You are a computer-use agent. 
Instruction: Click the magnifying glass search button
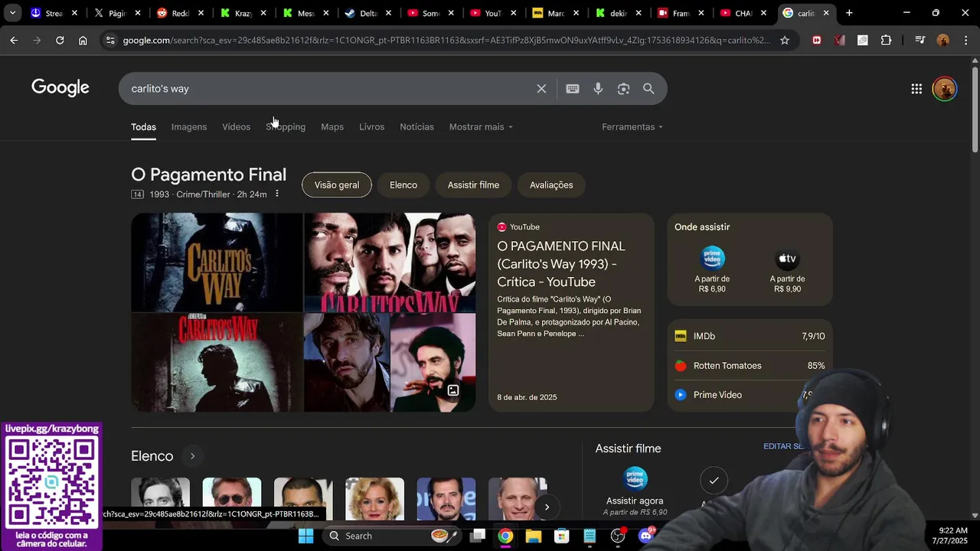(x=648, y=89)
